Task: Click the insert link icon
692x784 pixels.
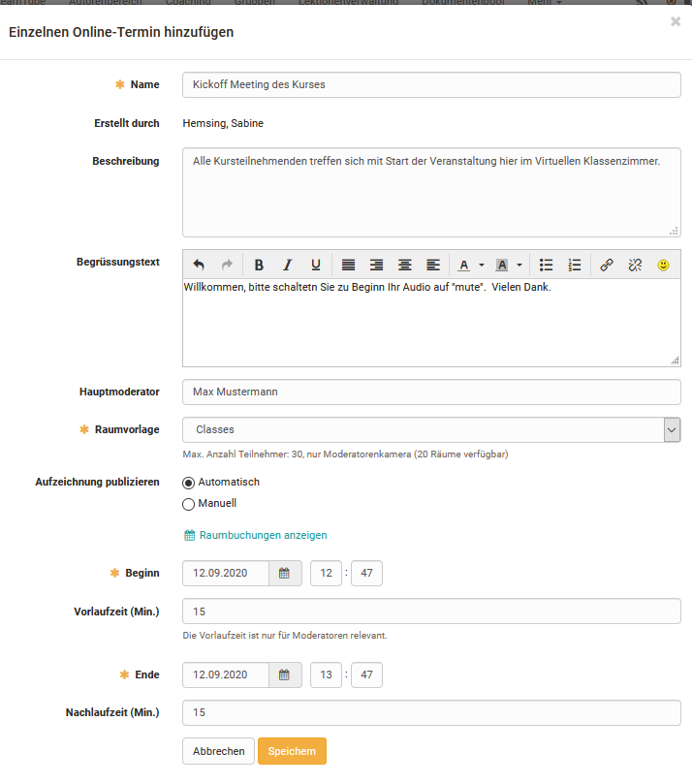Action: 607,265
